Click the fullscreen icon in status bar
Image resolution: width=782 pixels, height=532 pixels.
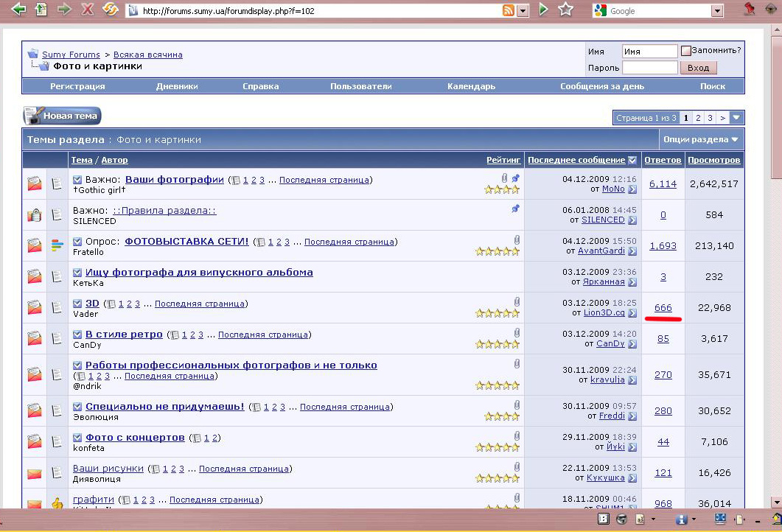tap(720, 519)
